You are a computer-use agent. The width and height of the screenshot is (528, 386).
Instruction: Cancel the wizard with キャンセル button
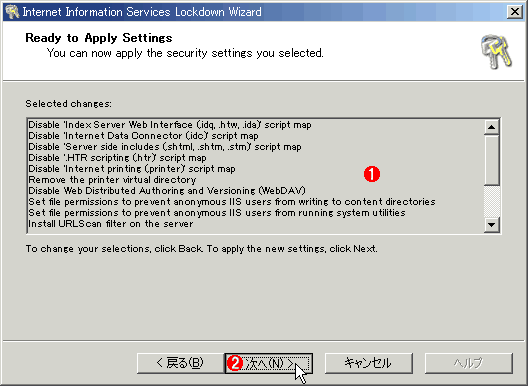coord(368,363)
